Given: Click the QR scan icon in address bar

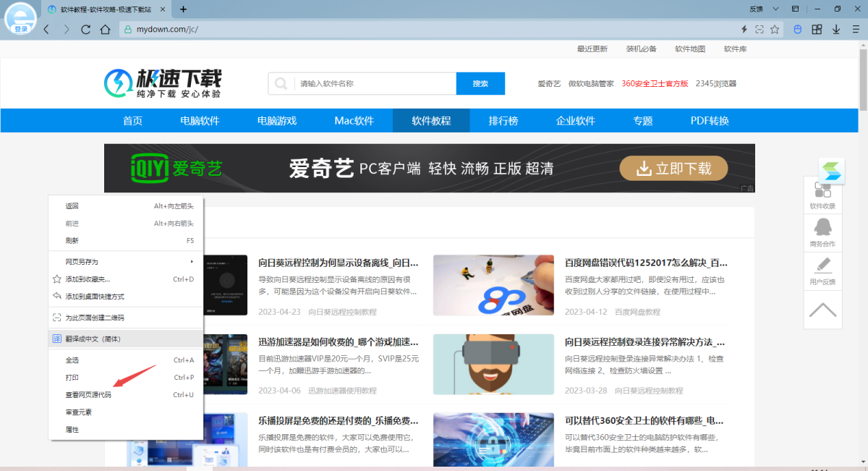Looking at the screenshot, I should (x=759, y=30).
